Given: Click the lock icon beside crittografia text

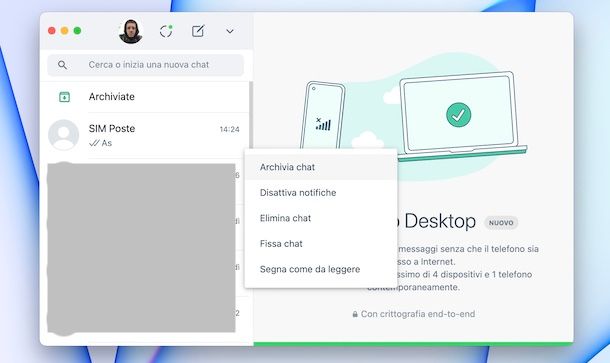Looking at the screenshot, I should tap(355, 314).
